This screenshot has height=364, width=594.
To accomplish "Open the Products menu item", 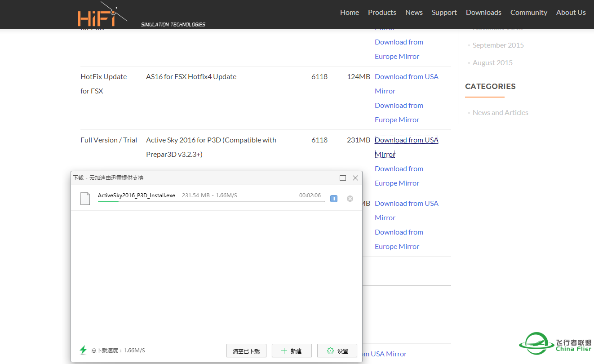I will [382, 13].
